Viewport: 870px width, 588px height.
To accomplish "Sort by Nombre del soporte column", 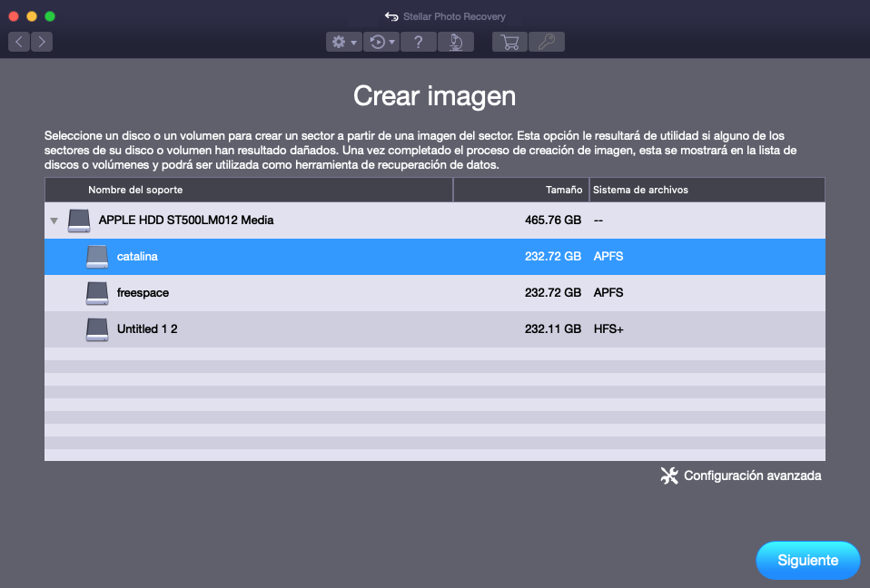I will (249, 190).
